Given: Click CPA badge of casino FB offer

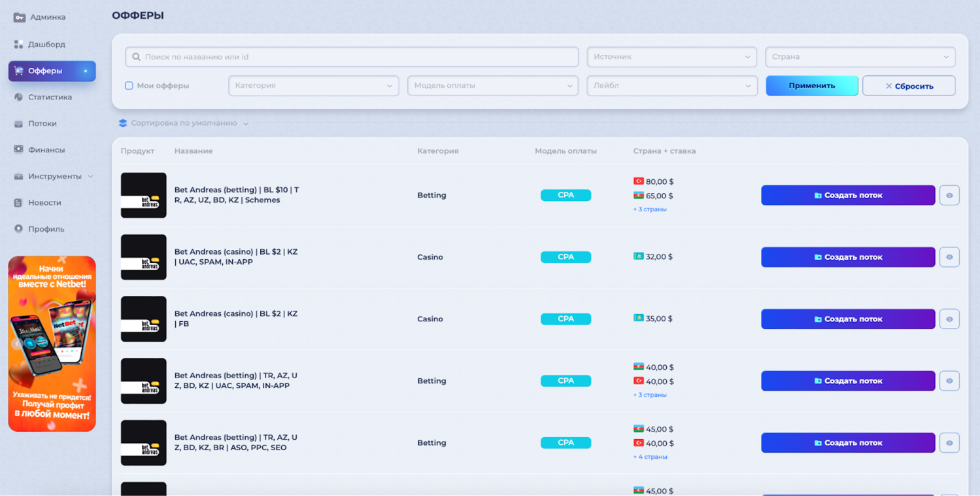Looking at the screenshot, I should click(x=566, y=319).
